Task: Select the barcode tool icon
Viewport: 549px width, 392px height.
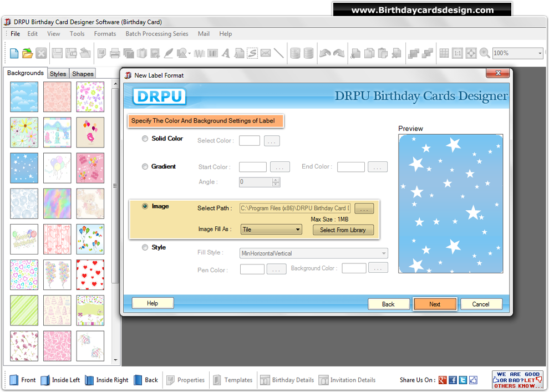Action: point(212,53)
